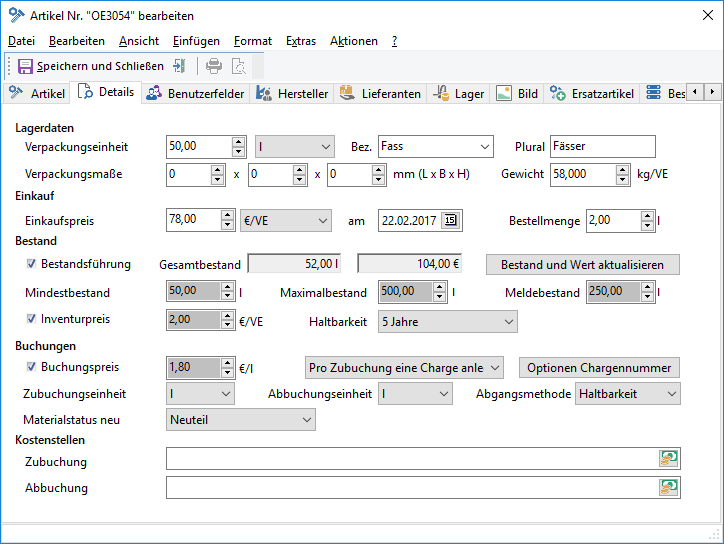Increase Einkaufspreis with up arrow
Image resolution: width=724 pixels, height=544 pixels.
pyautogui.click(x=227, y=216)
